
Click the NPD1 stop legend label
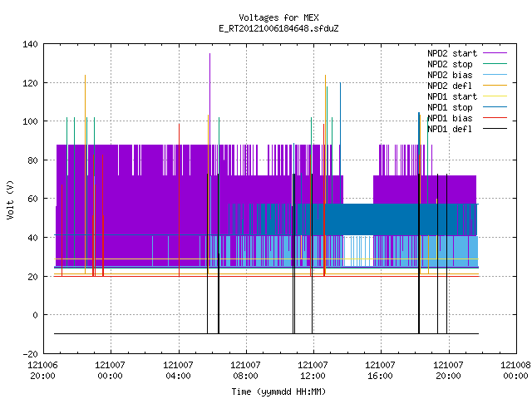pyautogui.click(x=450, y=107)
